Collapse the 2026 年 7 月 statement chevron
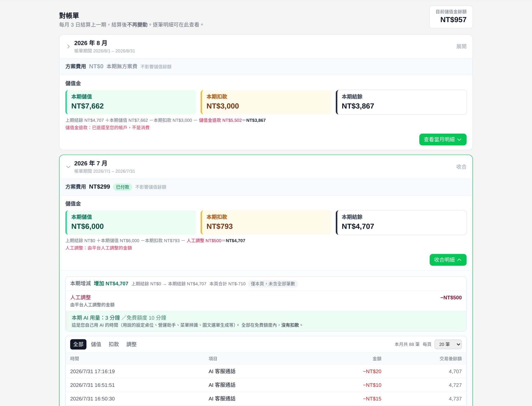This screenshot has height=406, width=532. tap(68, 167)
